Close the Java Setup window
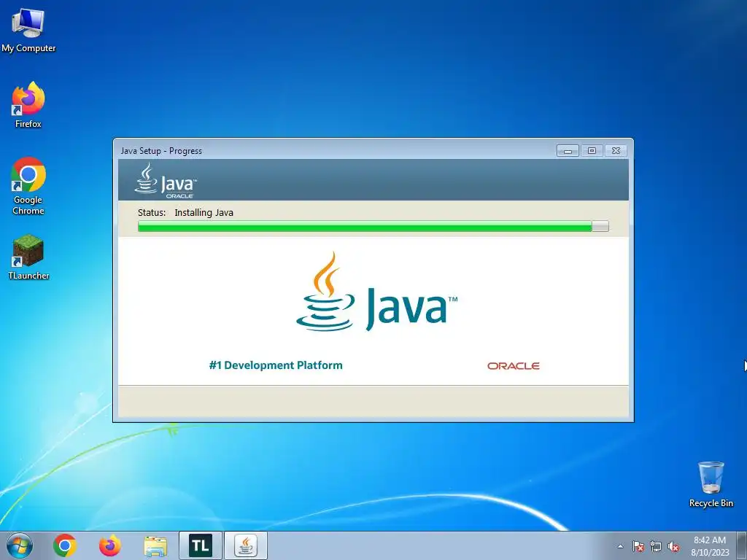 click(x=616, y=151)
